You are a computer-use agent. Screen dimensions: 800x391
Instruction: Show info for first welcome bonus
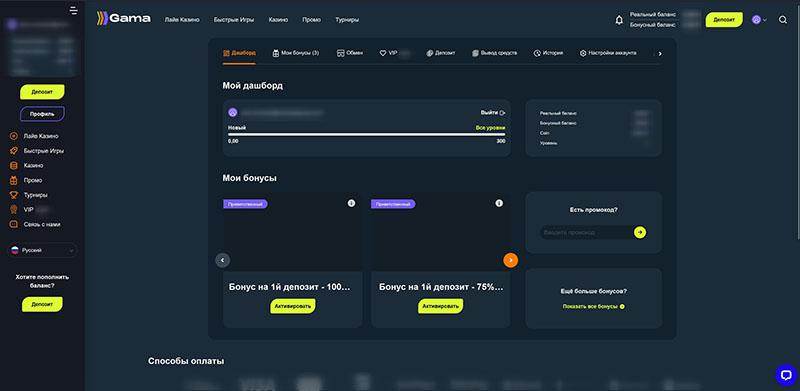pyautogui.click(x=351, y=203)
